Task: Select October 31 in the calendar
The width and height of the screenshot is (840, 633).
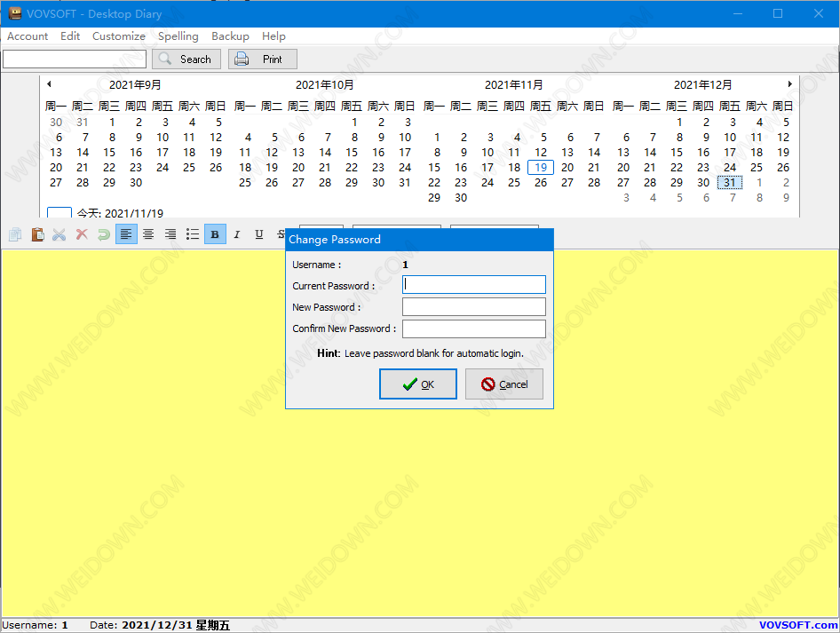Action: click(405, 183)
